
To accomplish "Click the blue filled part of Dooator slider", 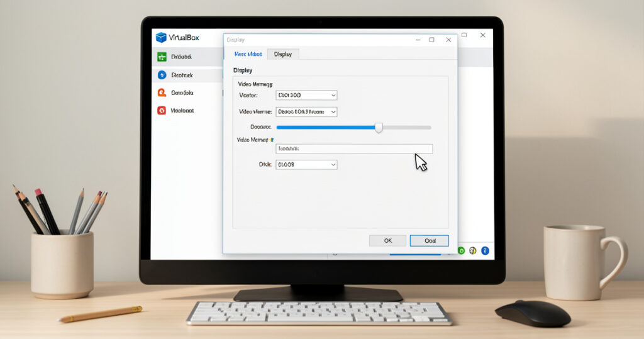I will point(326,128).
